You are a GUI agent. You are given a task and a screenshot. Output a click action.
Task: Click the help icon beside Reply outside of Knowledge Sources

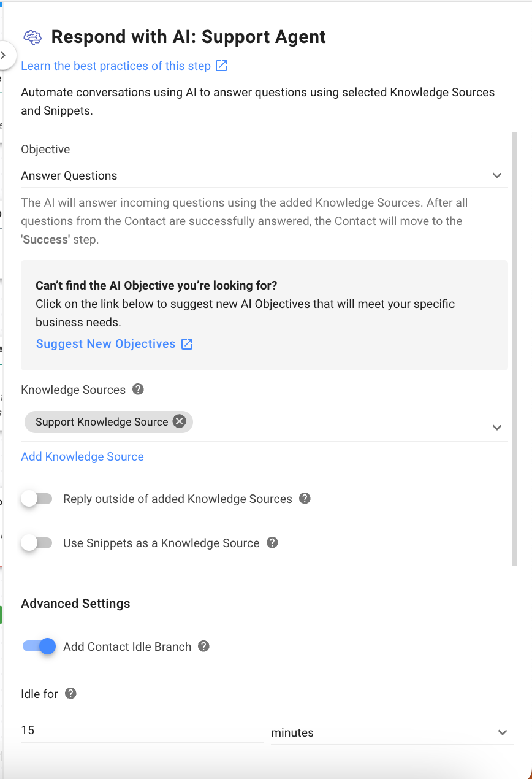(x=305, y=499)
